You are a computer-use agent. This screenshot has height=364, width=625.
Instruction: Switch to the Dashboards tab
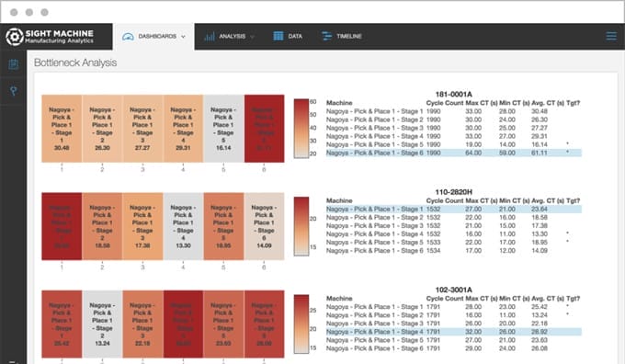(x=153, y=36)
